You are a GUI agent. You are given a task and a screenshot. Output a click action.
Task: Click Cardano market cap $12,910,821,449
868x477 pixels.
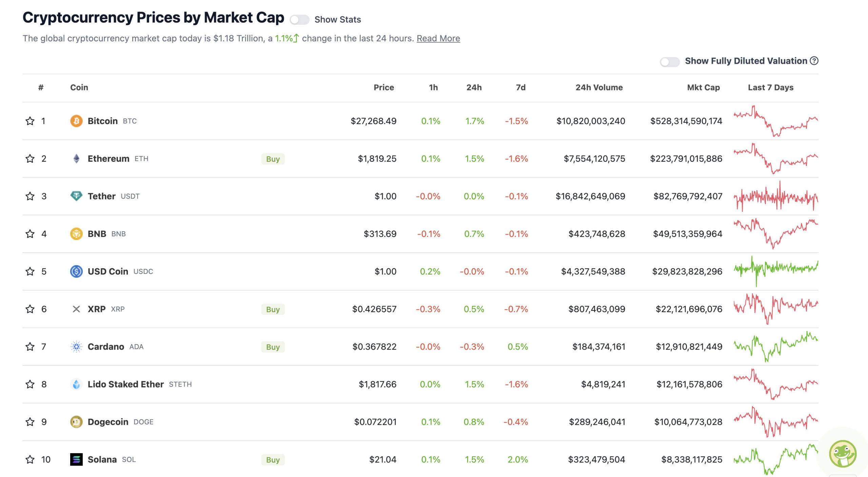(x=689, y=347)
